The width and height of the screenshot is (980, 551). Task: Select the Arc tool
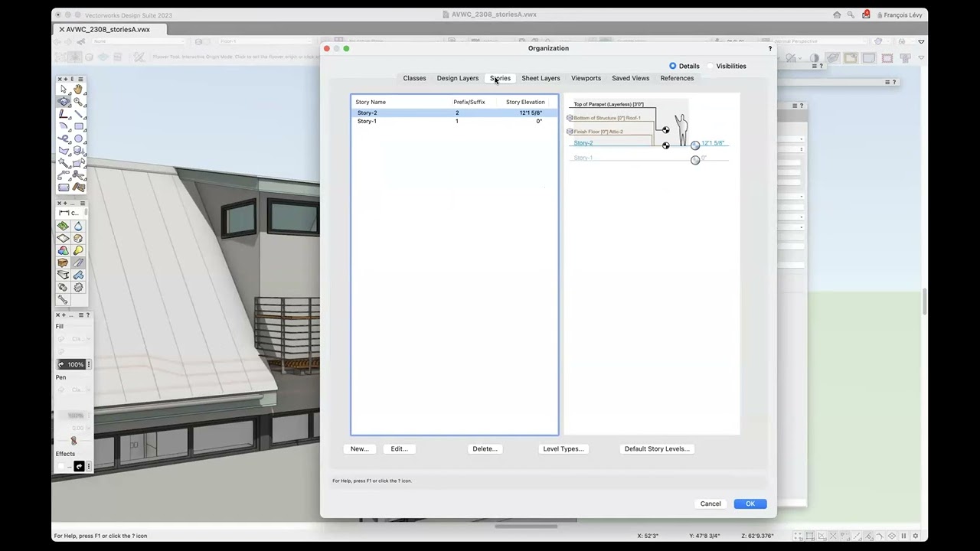pos(64,126)
